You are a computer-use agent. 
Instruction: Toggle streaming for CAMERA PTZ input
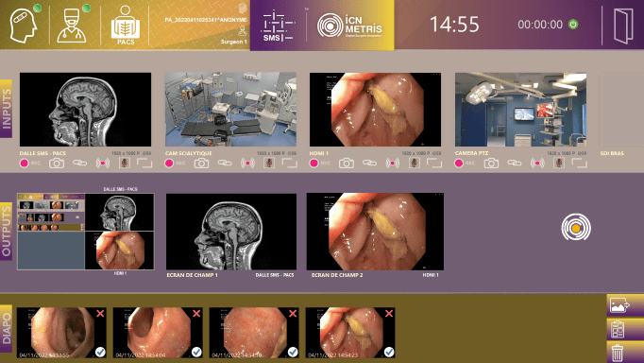pyautogui.click(x=537, y=164)
